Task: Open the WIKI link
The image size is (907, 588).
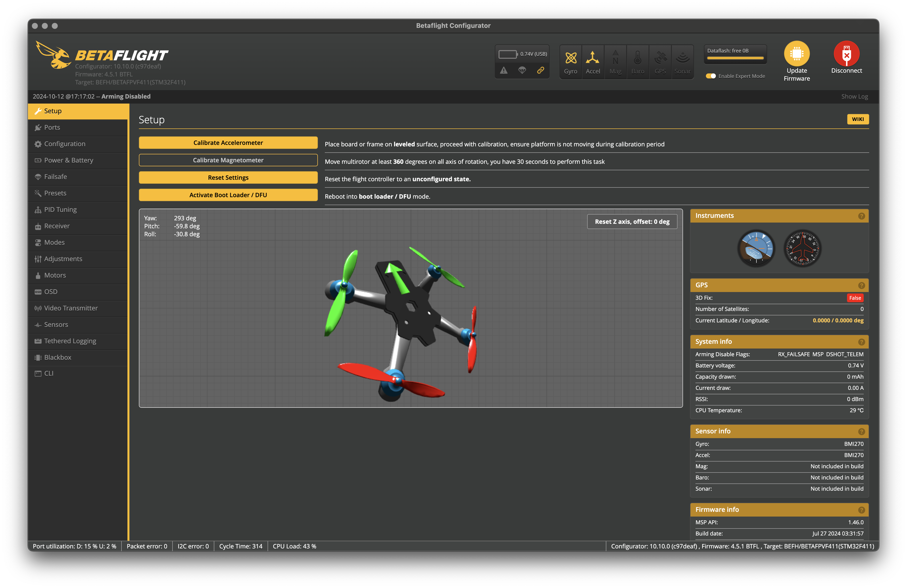Action: tap(857, 119)
